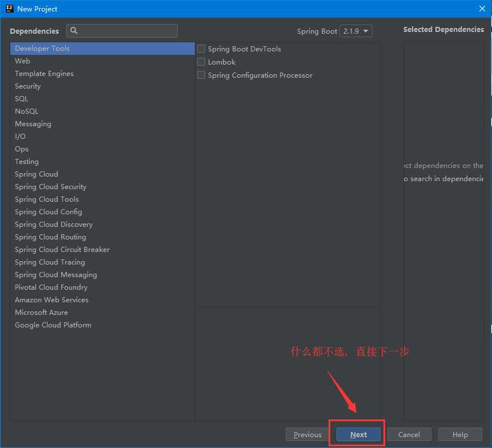Enable the Lombok dependency checkbox
The width and height of the screenshot is (492, 448).
coord(201,62)
